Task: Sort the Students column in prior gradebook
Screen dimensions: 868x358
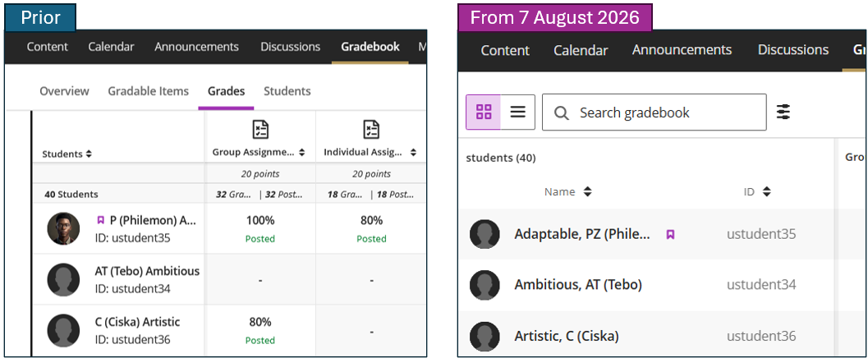Action: tap(89, 154)
